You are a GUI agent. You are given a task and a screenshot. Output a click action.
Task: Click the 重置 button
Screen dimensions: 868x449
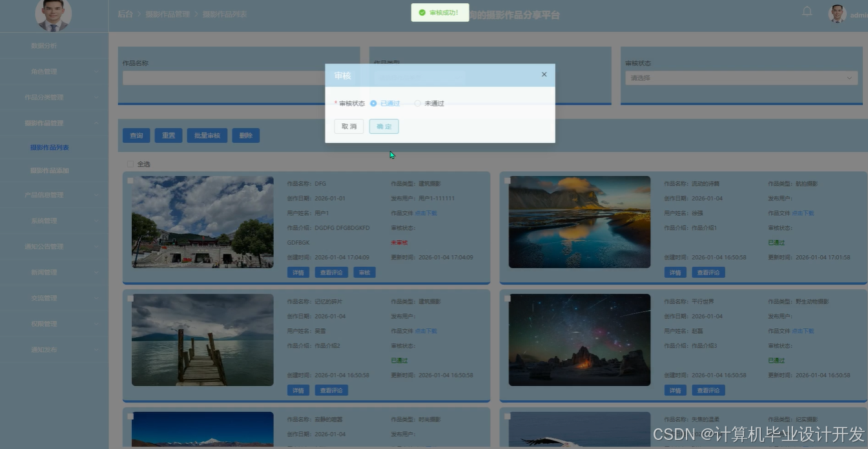click(x=169, y=136)
